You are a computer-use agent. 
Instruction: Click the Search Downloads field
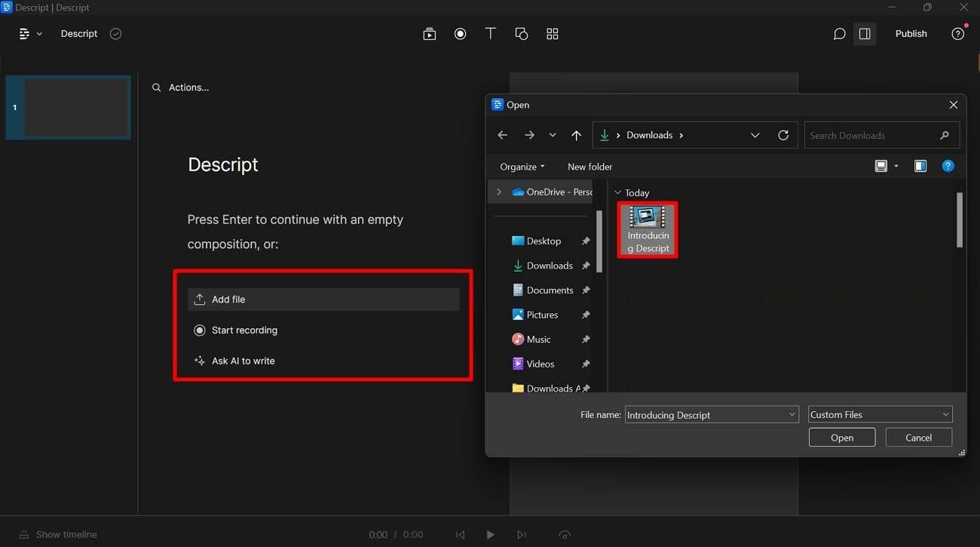882,135
